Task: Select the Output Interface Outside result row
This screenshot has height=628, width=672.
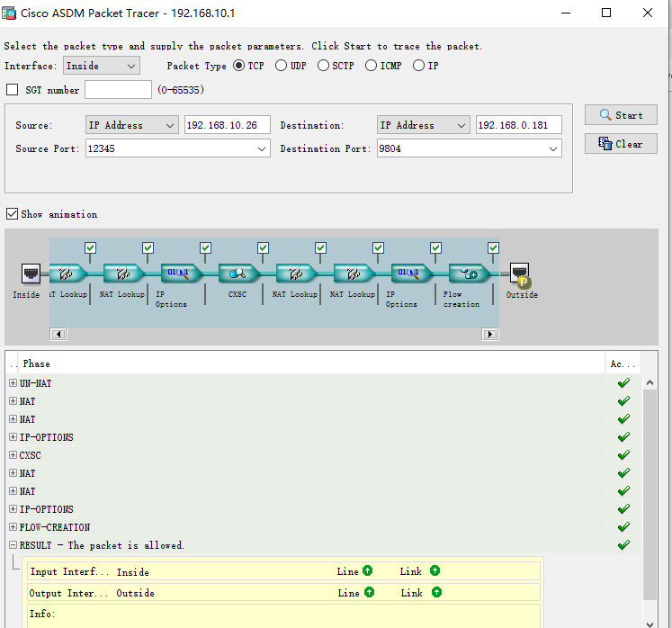Action: 283,592
